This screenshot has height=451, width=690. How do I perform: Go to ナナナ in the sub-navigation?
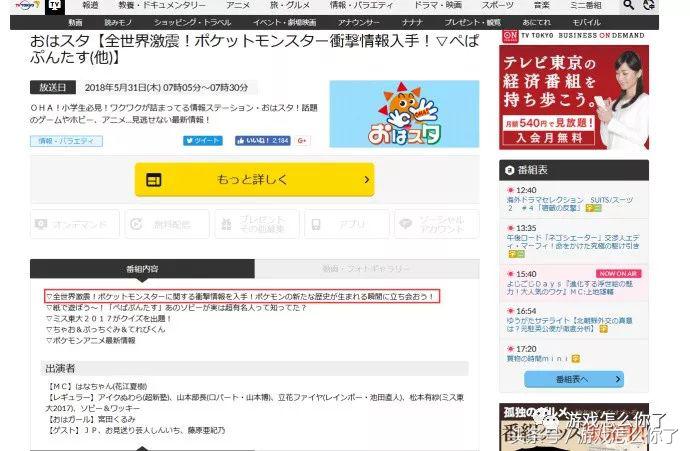coord(412,22)
